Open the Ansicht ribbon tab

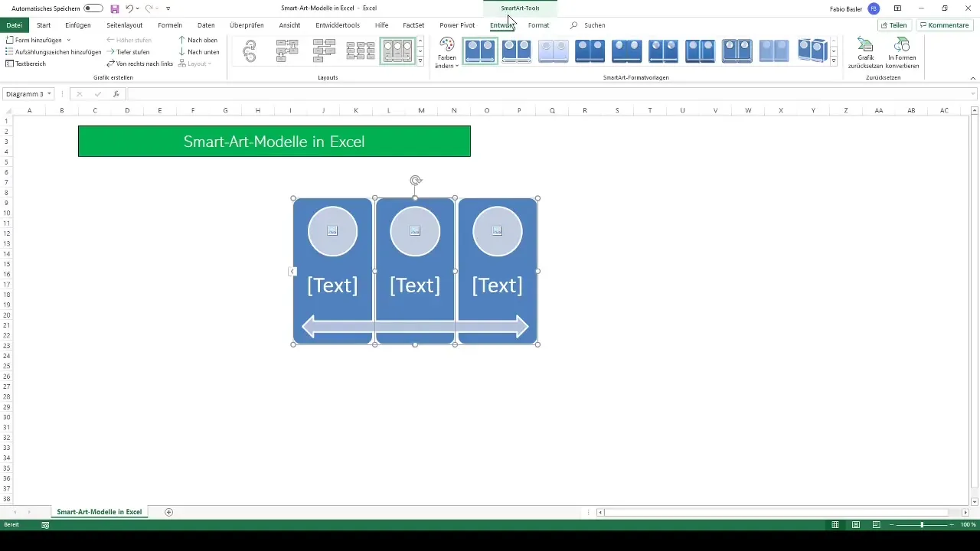(289, 25)
